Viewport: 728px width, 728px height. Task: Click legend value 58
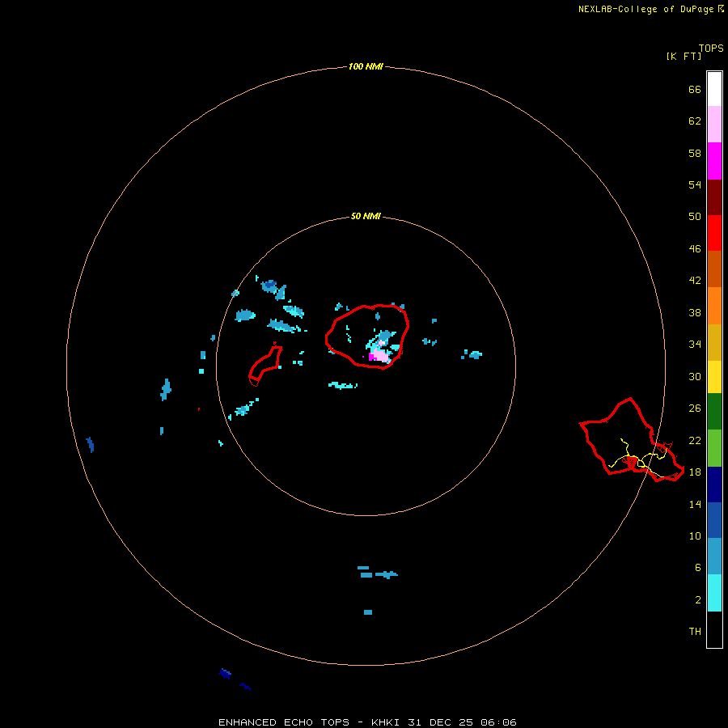coord(695,153)
